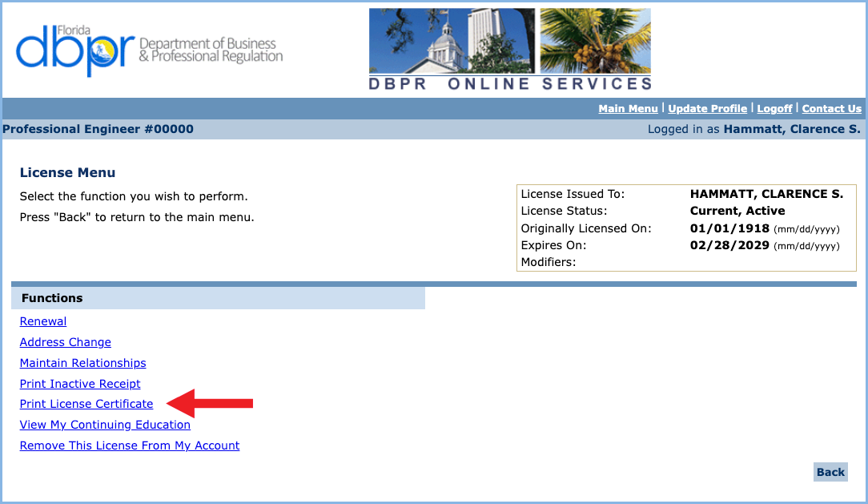
Task: Select Print Inactive Receipt
Action: [80, 384]
